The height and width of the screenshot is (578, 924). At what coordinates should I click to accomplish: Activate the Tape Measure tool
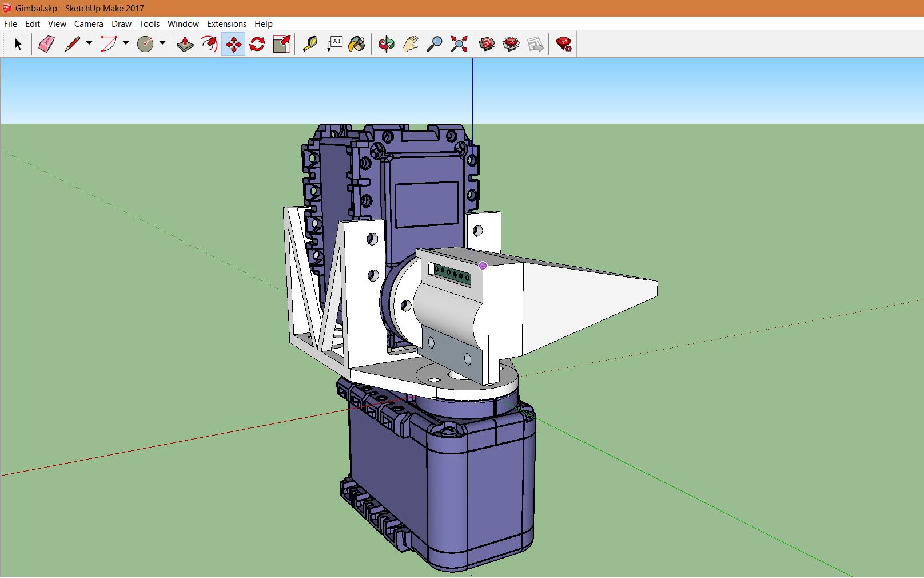(x=310, y=44)
